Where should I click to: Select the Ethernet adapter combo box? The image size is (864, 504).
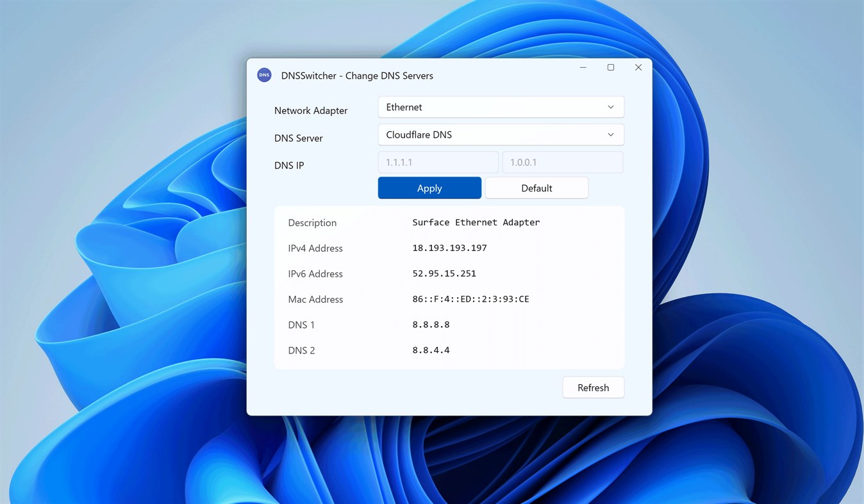click(x=487, y=107)
